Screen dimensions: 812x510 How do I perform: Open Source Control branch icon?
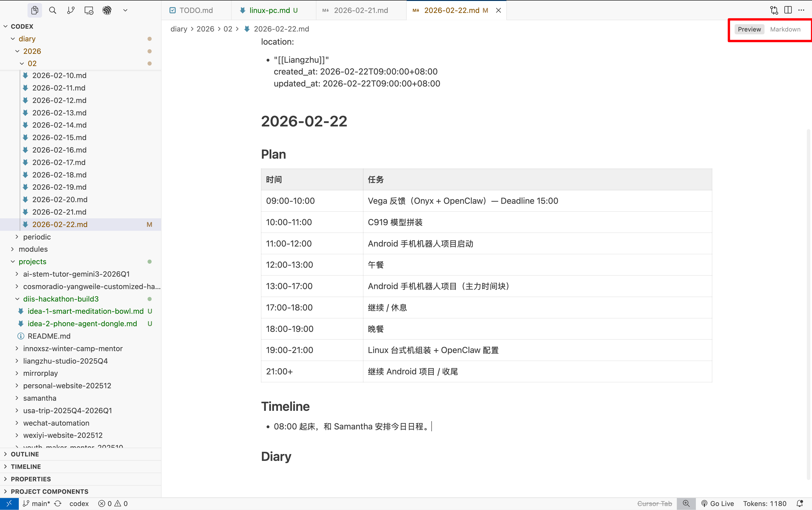pyautogui.click(x=71, y=10)
